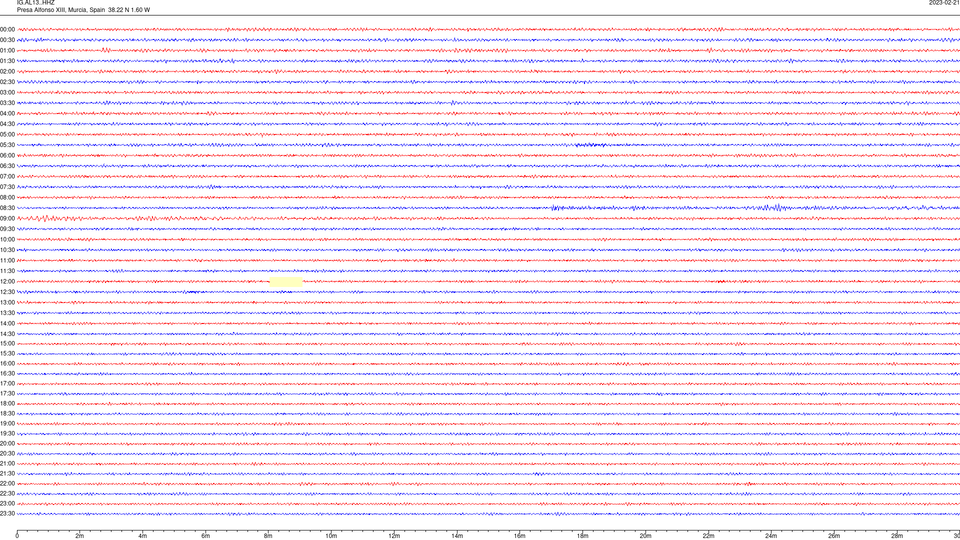960x540 pixels.
Task: Click the 13:30 row time label
Action: tap(7, 313)
